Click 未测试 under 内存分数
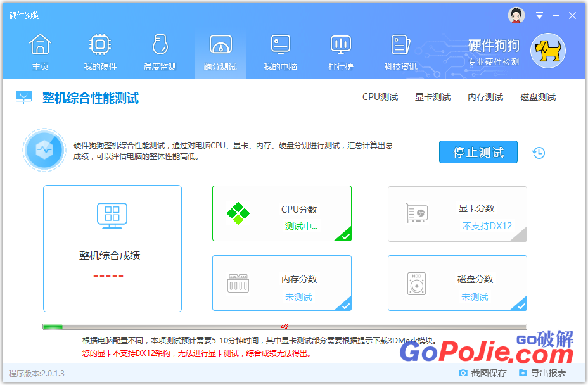This screenshot has height=385, width=588. [298, 297]
